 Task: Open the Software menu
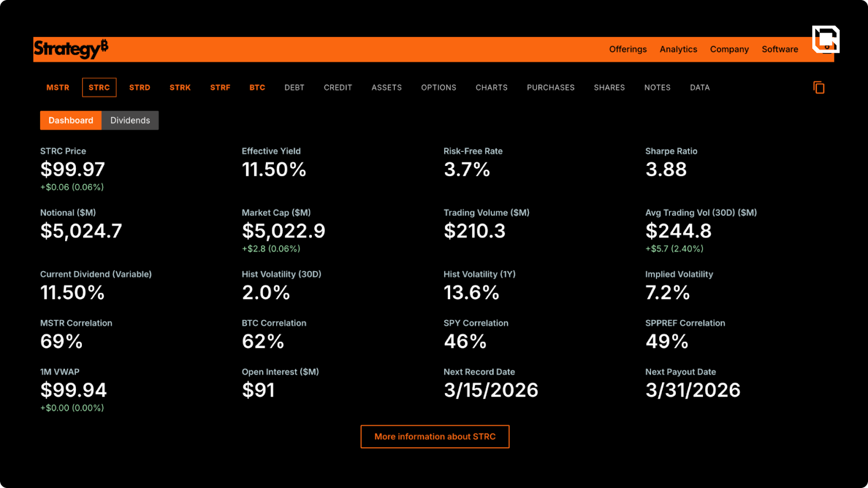780,49
